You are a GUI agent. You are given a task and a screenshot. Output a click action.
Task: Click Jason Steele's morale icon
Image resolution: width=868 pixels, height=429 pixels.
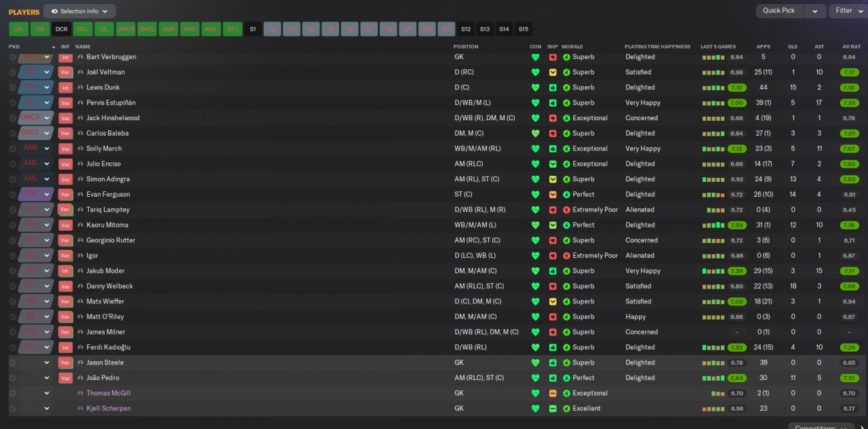pyautogui.click(x=567, y=362)
